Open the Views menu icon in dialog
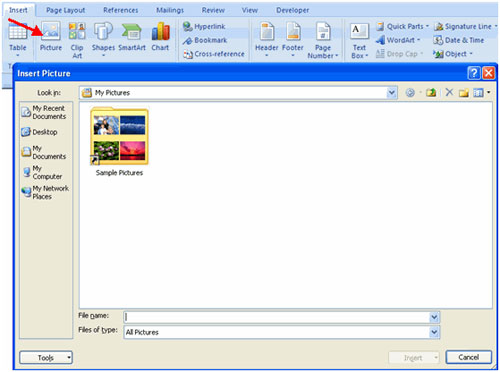Viewport: 500px width, 372px height. click(x=479, y=93)
